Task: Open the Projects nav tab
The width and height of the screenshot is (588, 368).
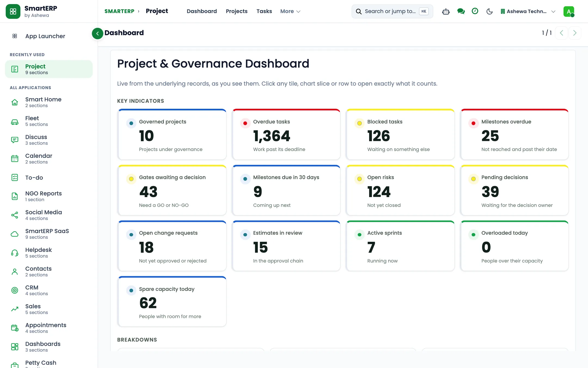Action: tap(237, 11)
